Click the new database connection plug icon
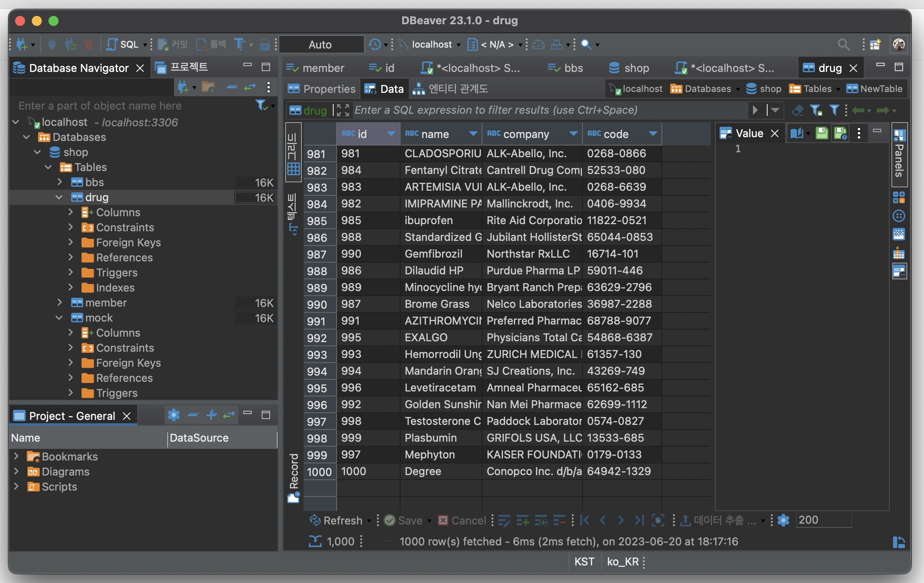 click(21, 44)
